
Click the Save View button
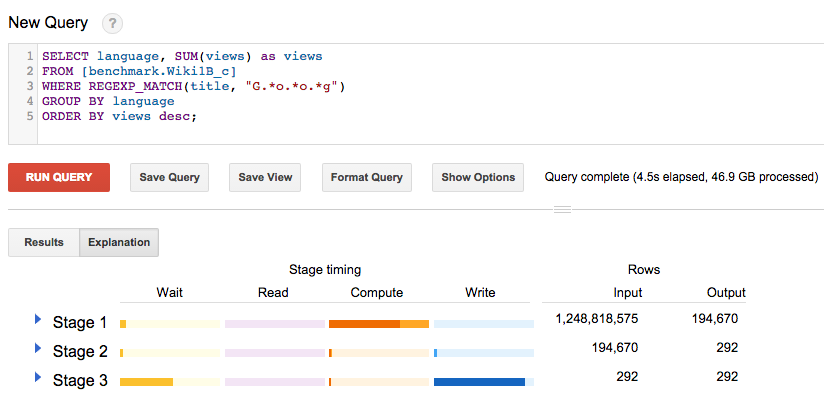(x=265, y=177)
